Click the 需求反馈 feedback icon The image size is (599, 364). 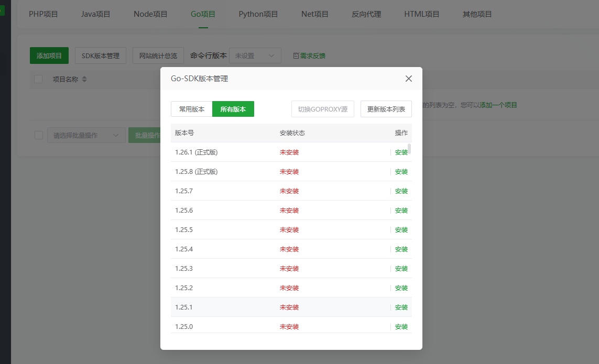pyautogui.click(x=296, y=56)
